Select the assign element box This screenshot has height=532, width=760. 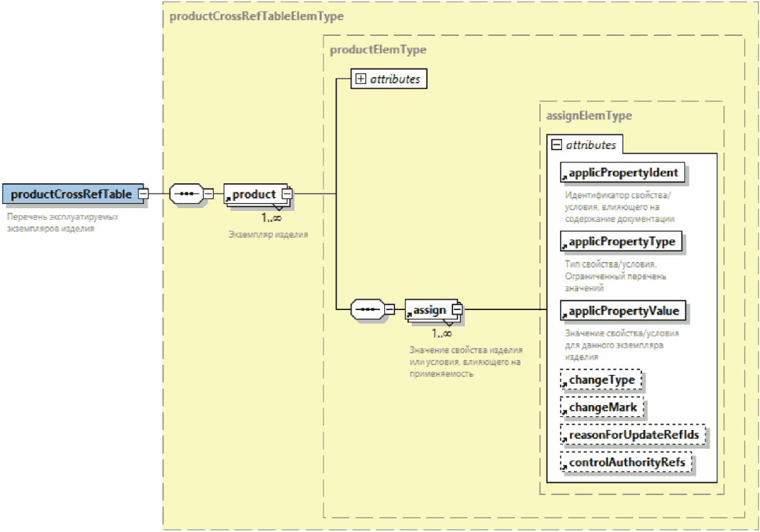(x=430, y=310)
